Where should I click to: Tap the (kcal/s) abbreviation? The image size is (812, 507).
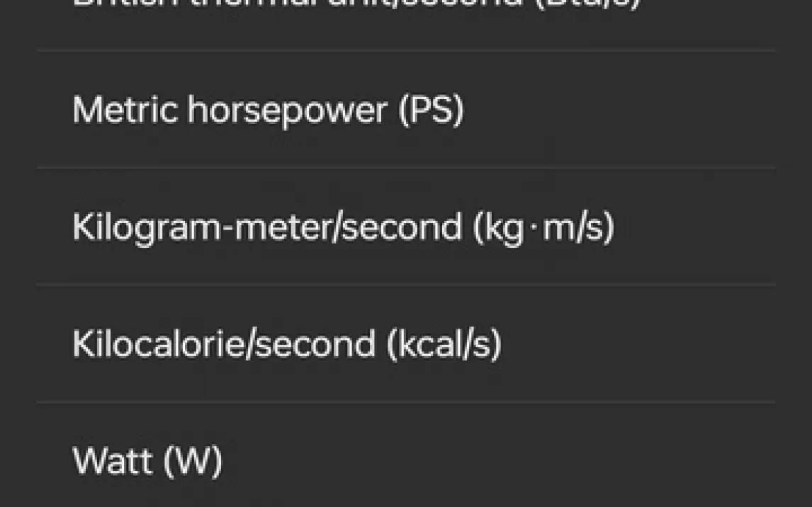[444, 344]
